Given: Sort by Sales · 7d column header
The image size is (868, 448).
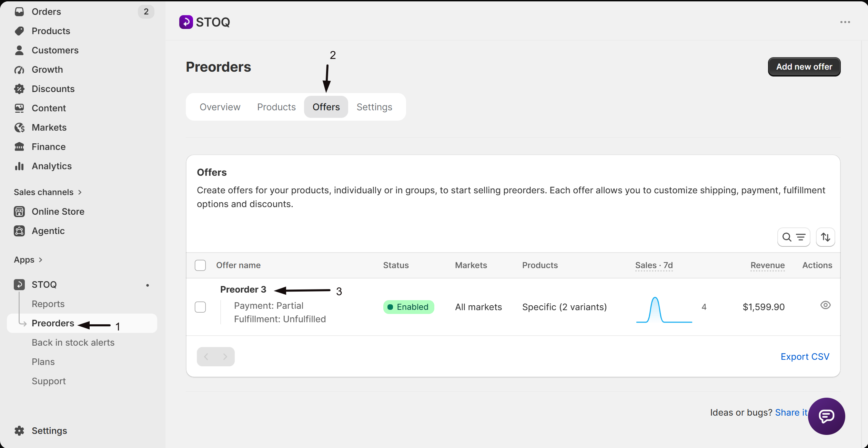Looking at the screenshot, I should click(654, 265).
